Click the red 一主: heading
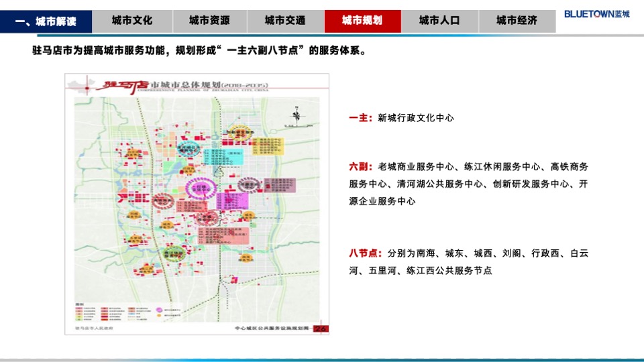This screenshot has height=362, width=644. coord(360,118)
